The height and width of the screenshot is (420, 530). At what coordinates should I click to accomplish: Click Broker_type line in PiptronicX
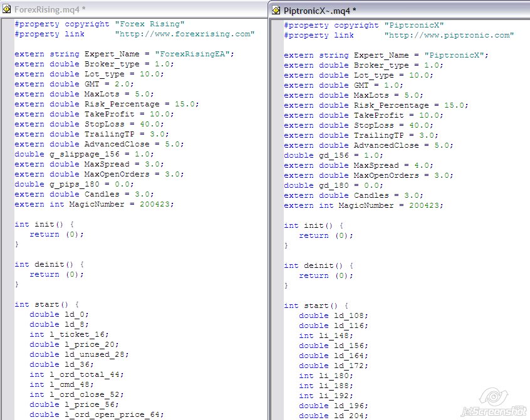(x=364, y=66)
